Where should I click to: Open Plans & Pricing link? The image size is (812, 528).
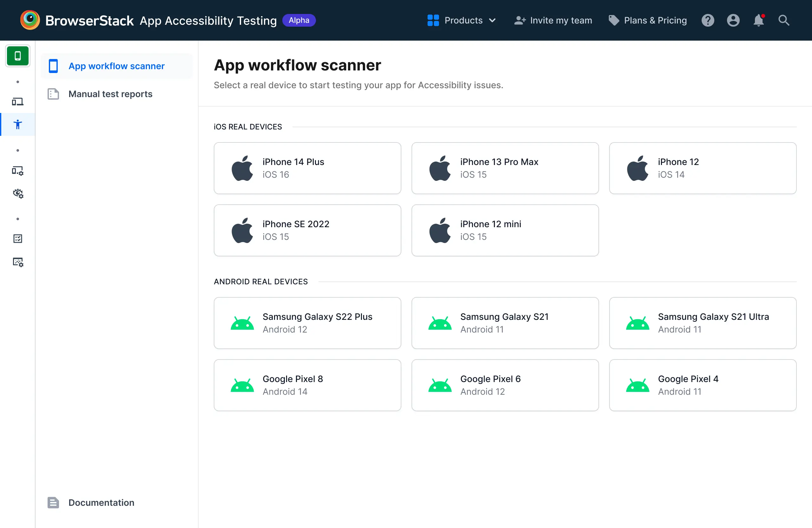(648, 21)
